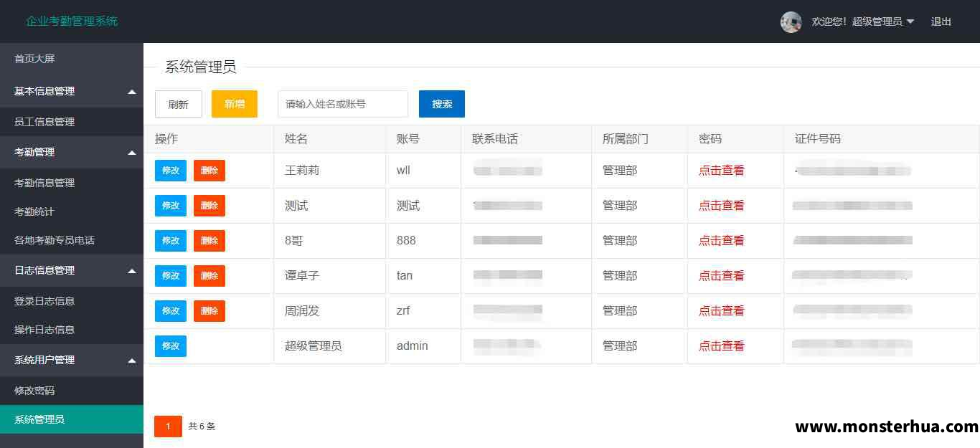Delete the 测试 account row
Screen dimensions: 980x448
(x=209, y=206)
